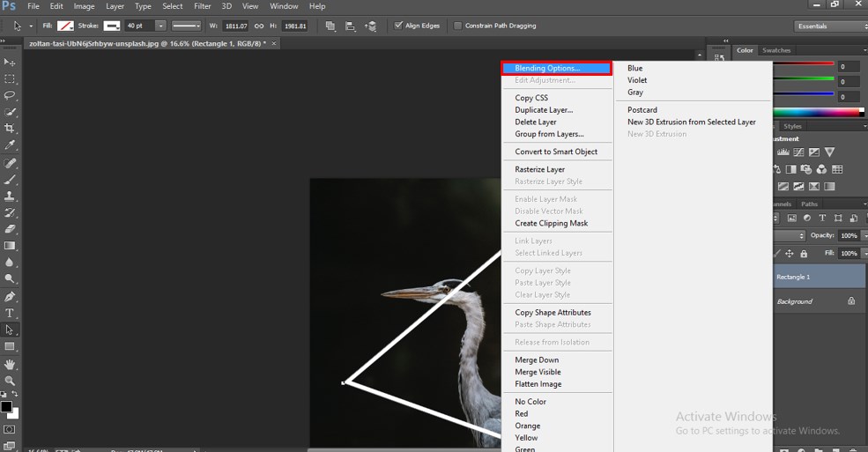Screen dimensions: 868x452
Task: Filter Layers panel by shape layers icon
Action: [x=838, y=218]
